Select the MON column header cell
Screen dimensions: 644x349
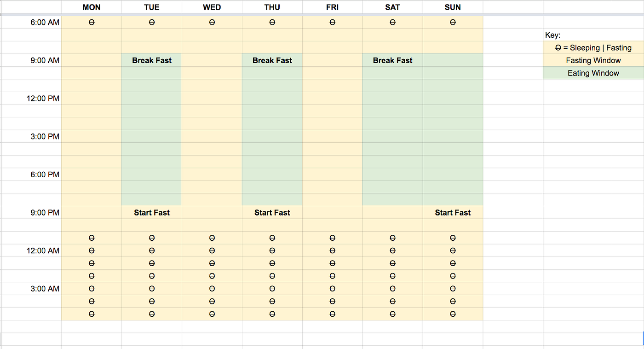point(92,7)
